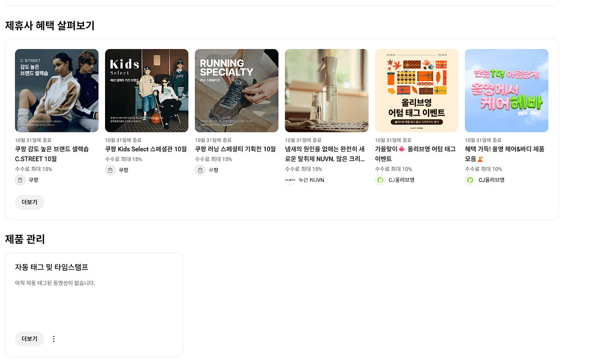Open C STREET brand select shop thumbnail
597x364 pixels.
point(57,91)
